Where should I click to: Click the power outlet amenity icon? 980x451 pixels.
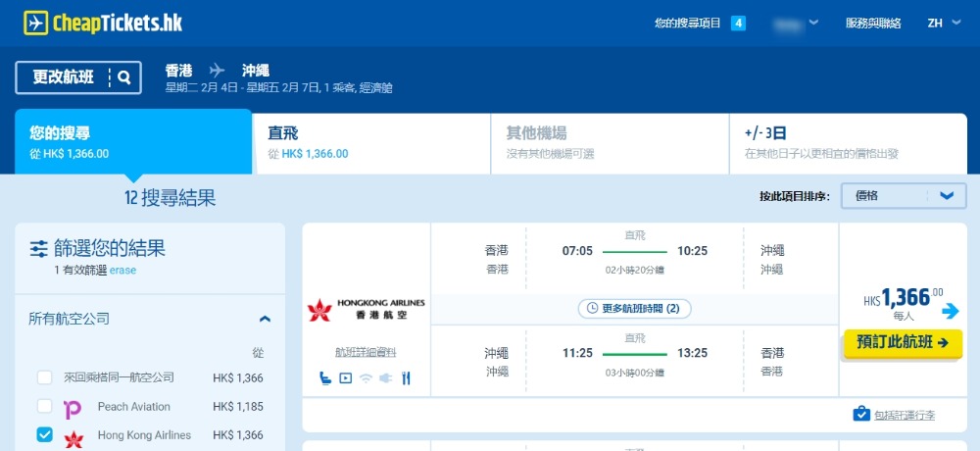(x=385, y=377)
